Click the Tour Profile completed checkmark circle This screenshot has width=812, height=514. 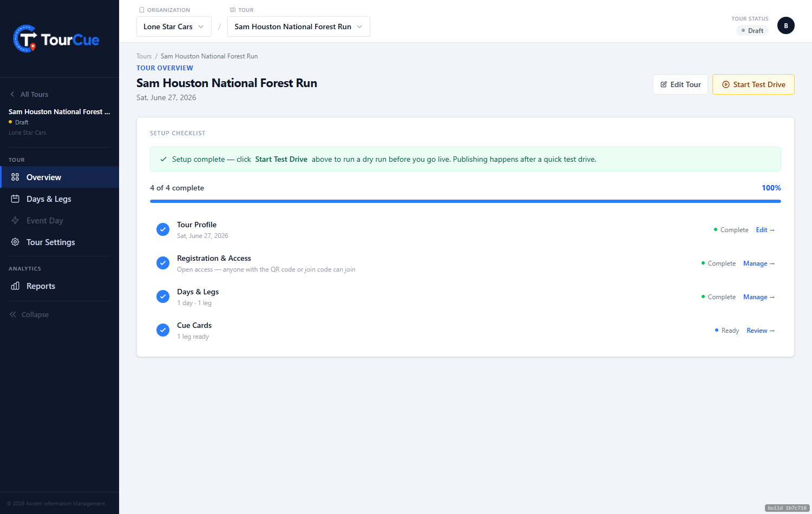pyautogui.click(x=163, y=229)
